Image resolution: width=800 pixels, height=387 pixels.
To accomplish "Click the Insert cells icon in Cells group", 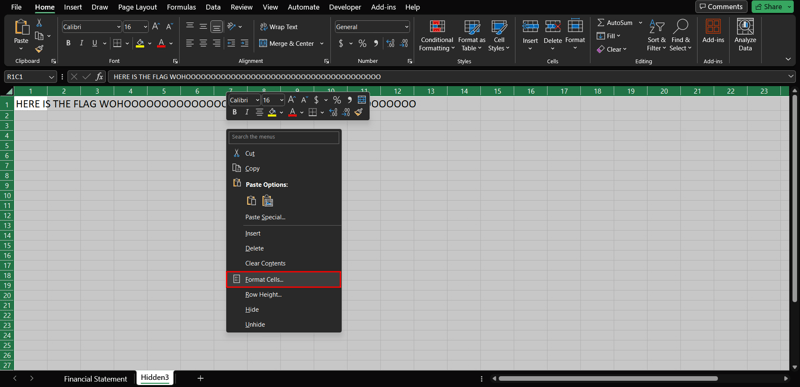I will [530, 27].
